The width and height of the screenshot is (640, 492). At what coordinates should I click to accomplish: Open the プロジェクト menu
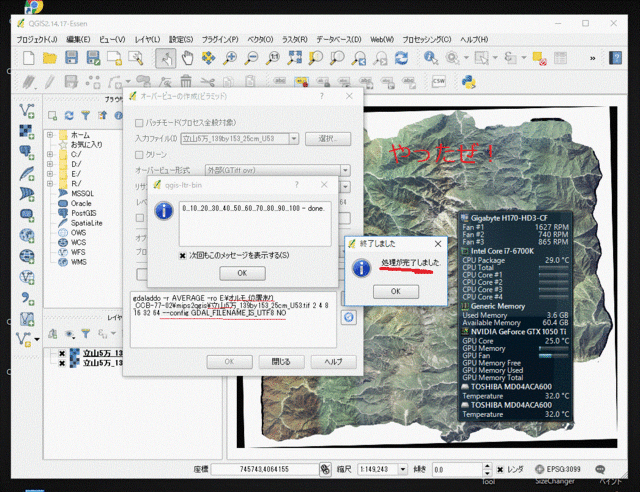(37, 40)
